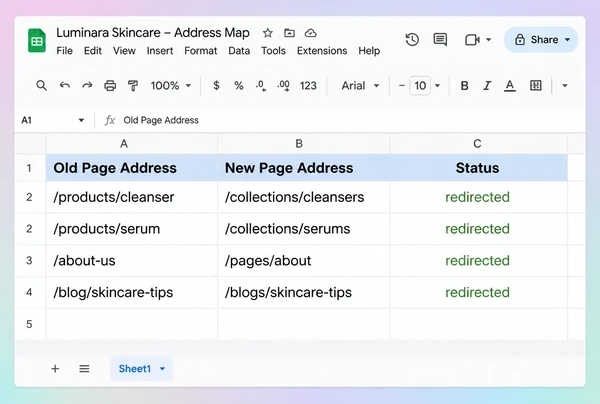Screen dimensions: 600x404
Task: Decrease font size with minus button
Action: coord(401,86)
